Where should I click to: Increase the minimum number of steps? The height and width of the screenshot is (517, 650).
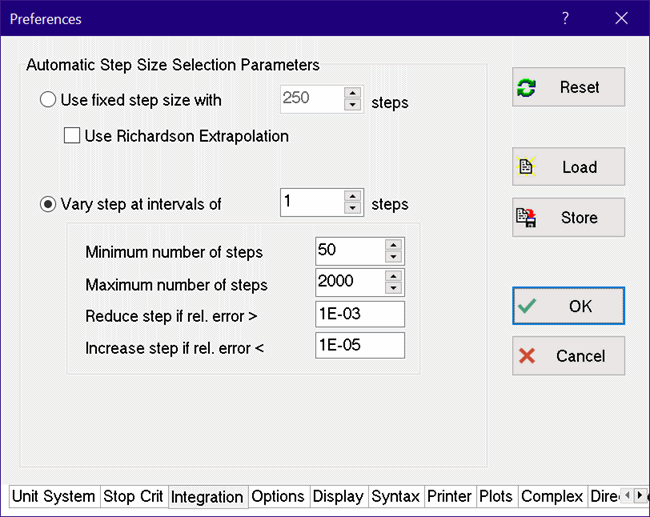pyautogui.click(x=394, y=245)
